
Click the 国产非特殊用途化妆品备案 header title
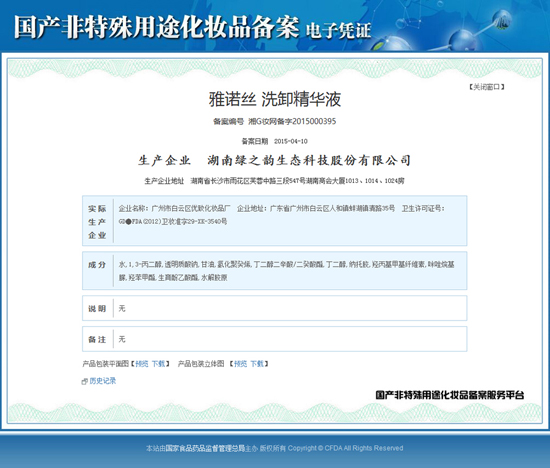(x=156, y=27)
